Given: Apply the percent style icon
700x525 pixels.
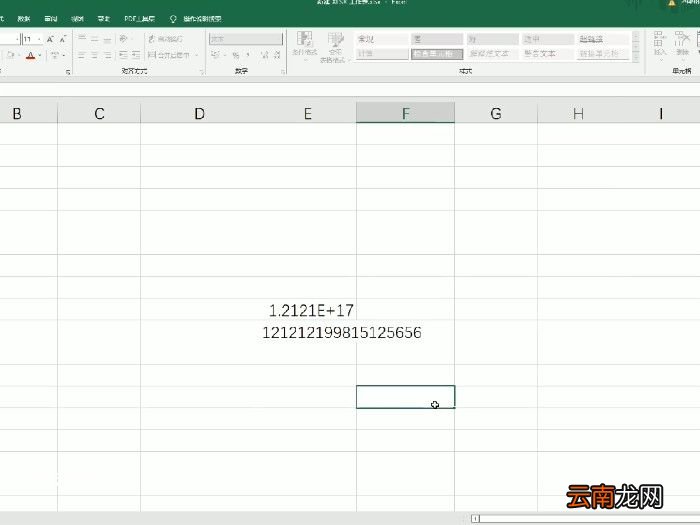Looking at the screenshot, I should [236, 55].
